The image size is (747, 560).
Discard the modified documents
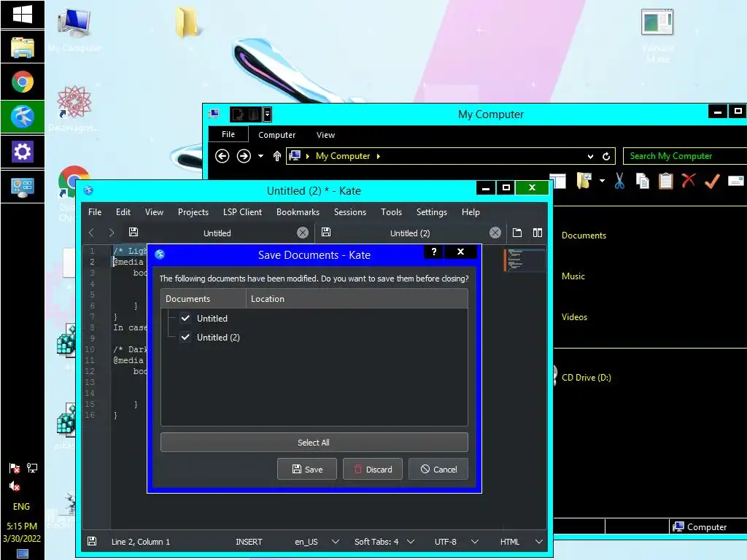pyautogui.click(x=373, y=469)
